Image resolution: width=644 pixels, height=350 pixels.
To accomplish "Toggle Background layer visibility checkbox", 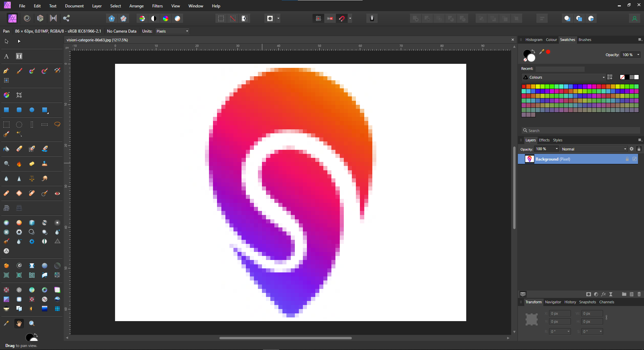I will 635,159.
